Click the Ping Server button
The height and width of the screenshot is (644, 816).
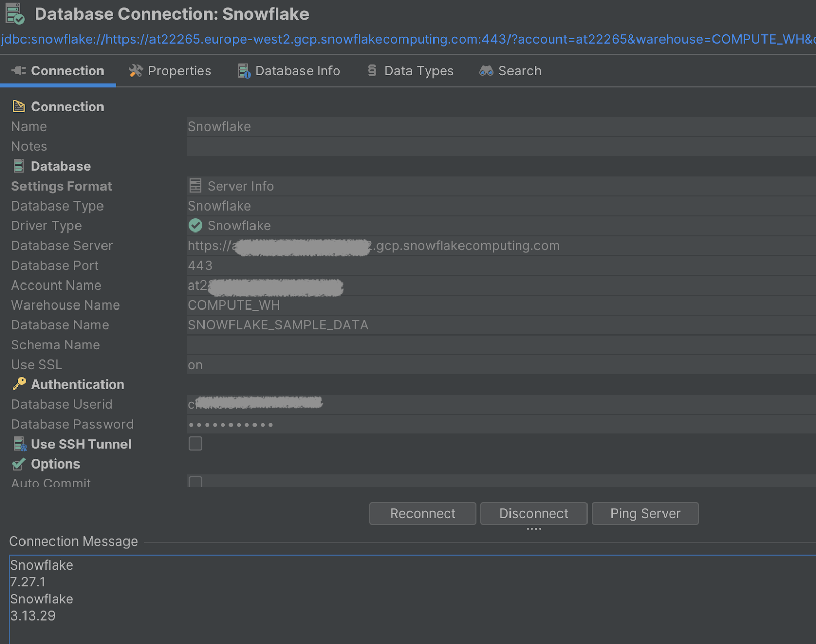point(645,513)
